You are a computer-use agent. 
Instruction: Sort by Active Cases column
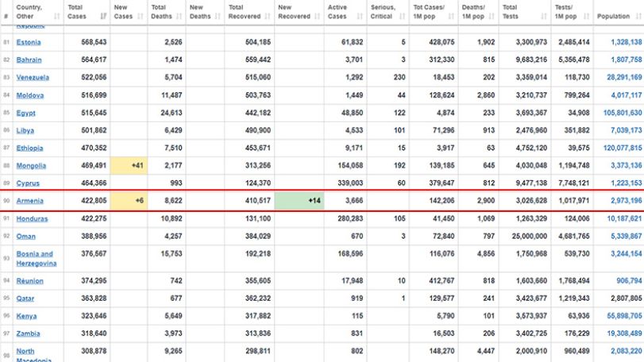coord(345,12)
